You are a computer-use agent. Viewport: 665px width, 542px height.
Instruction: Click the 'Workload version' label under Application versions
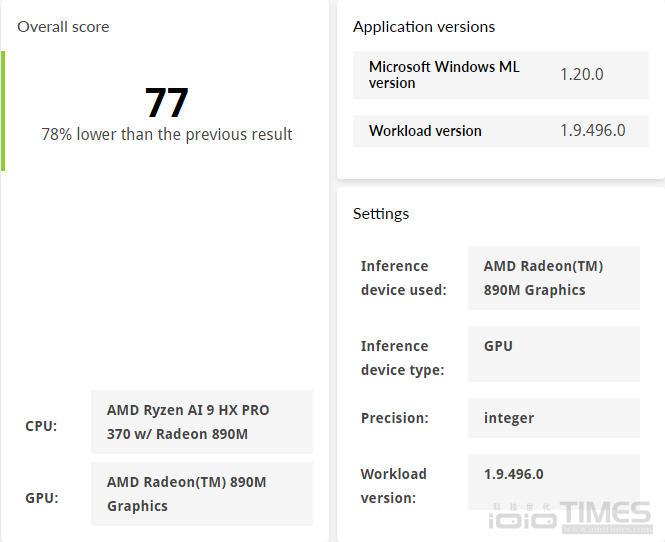click(425, 131)
